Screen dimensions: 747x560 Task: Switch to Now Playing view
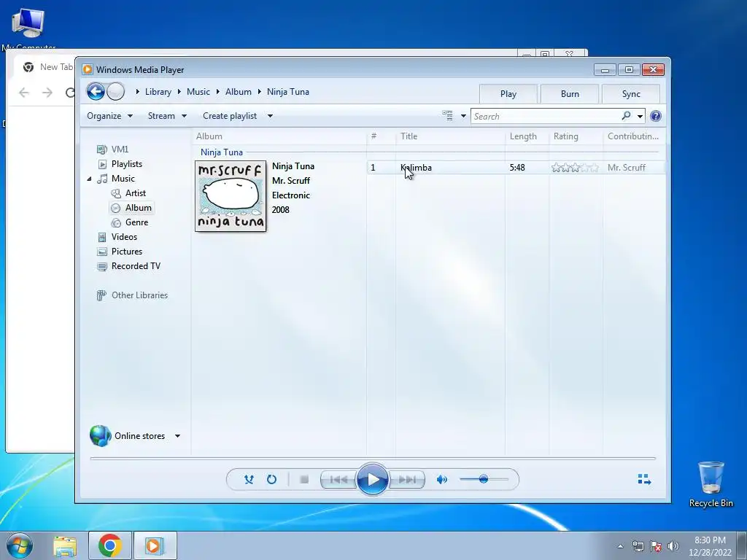[x=644, y=479]
